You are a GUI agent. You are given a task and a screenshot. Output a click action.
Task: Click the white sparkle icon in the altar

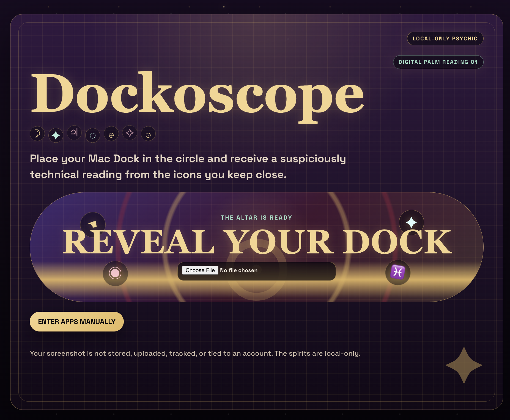point(412,222)
